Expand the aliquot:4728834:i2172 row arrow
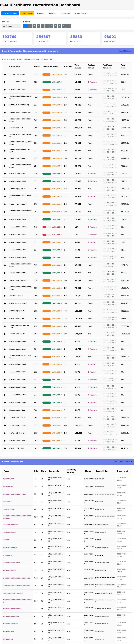 5,82
